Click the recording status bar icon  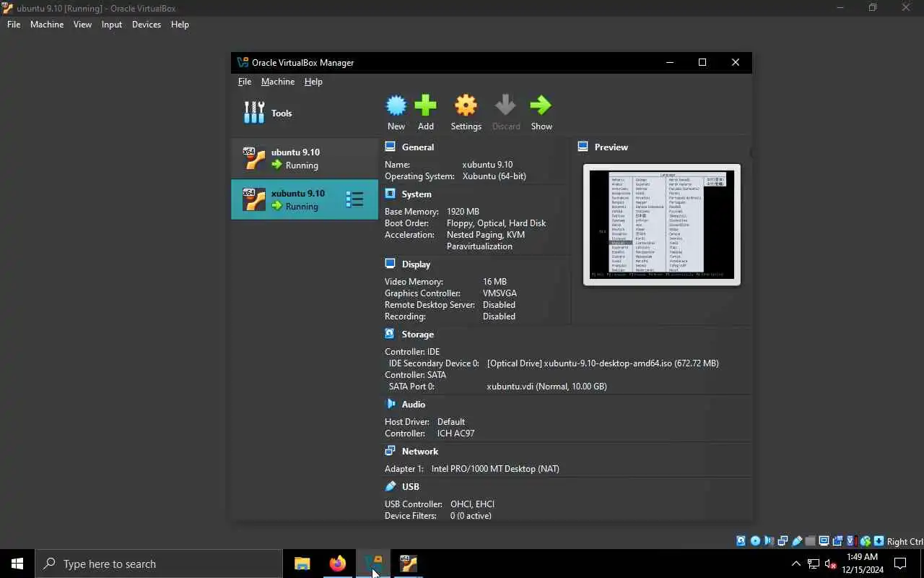coord(837,541)
